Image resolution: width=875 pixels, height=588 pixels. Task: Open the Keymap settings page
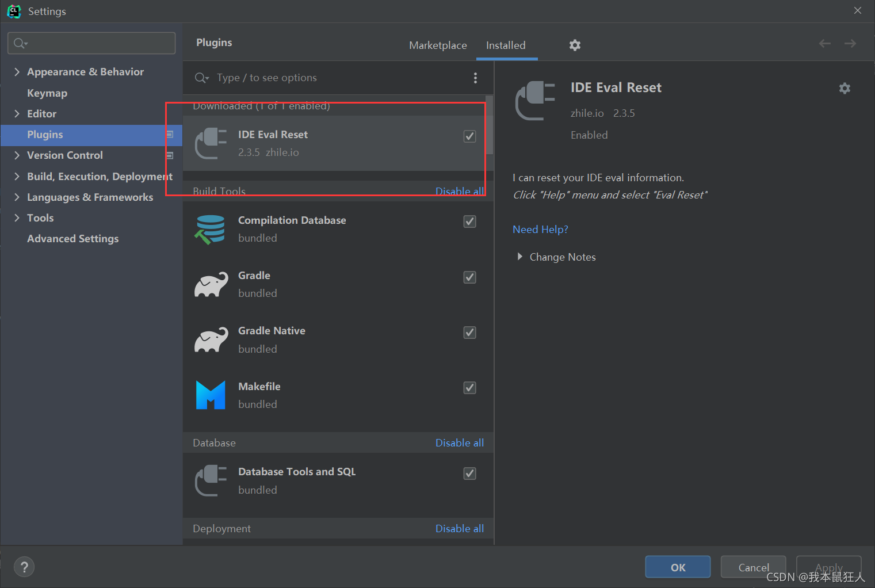point(47,93)
